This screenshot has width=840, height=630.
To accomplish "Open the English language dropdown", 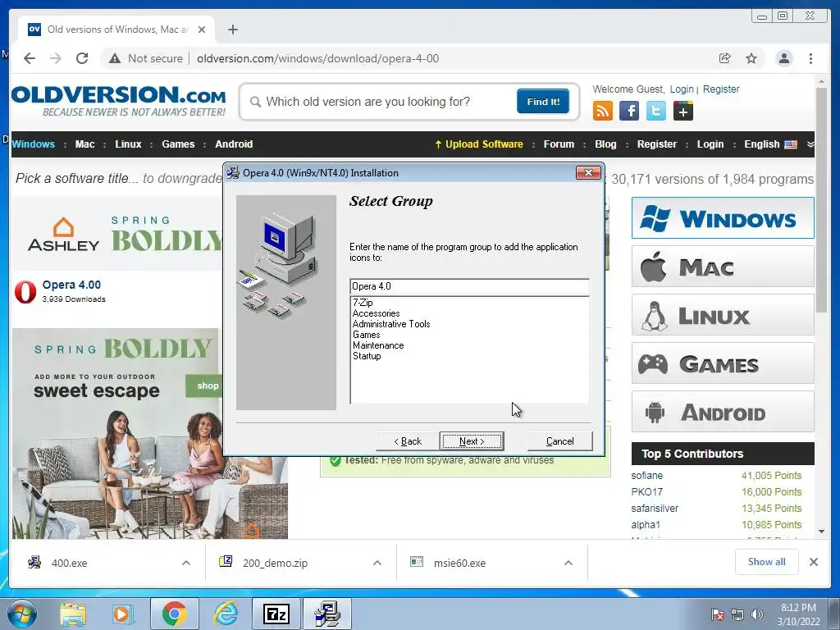I will tap(770, 144).
